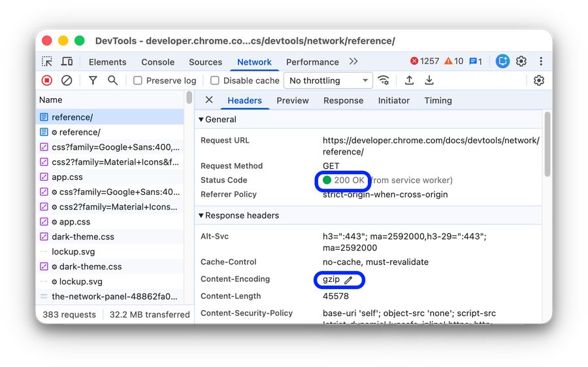Click the 1257 errors counter
The height and width of the screenshot is (367, 588).
click(x=425, y=61)
